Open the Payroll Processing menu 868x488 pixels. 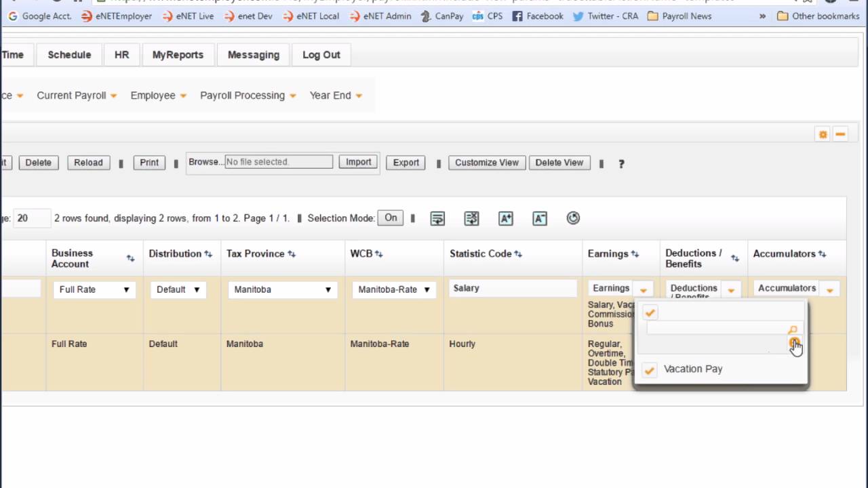click(x=248, y=96)
